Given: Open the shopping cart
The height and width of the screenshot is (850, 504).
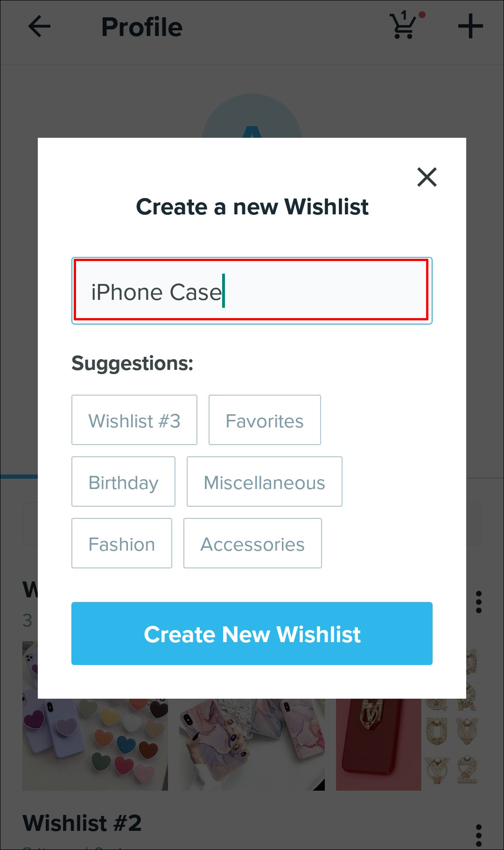Looking at the screenshot, I should pos(404,26).
